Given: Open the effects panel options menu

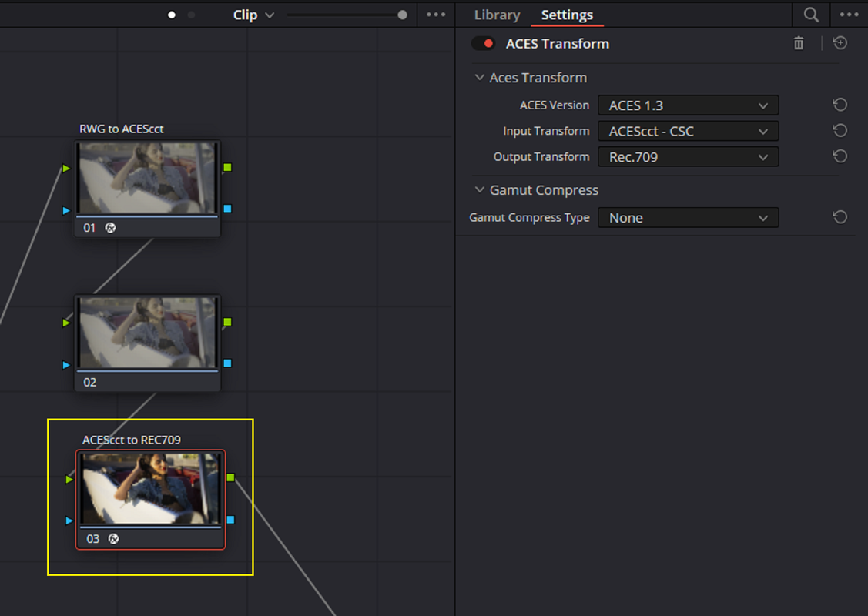Looking at the screenshot, I should 849,15.
